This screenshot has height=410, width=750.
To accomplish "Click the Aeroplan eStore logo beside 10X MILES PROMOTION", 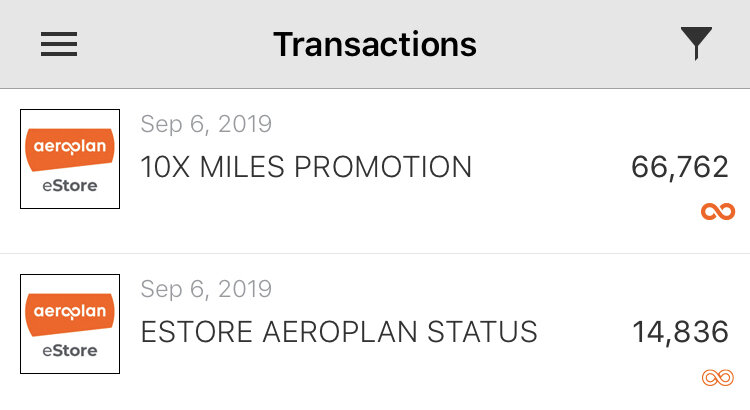I will pos(70,159).
